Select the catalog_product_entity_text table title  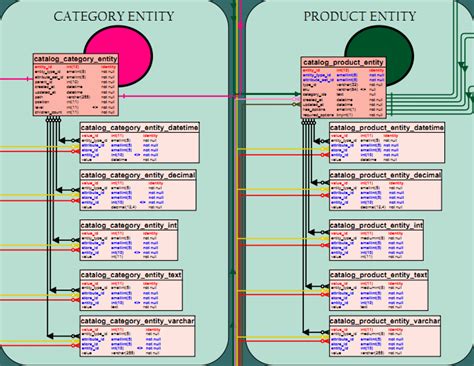point(379,275)
